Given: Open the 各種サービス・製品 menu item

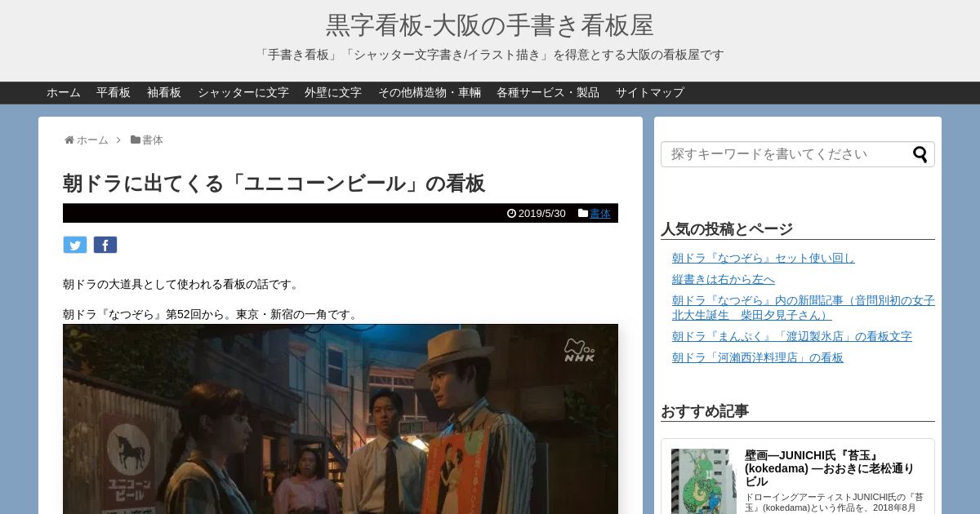Looking at the screenshot, I should (548, 93).
